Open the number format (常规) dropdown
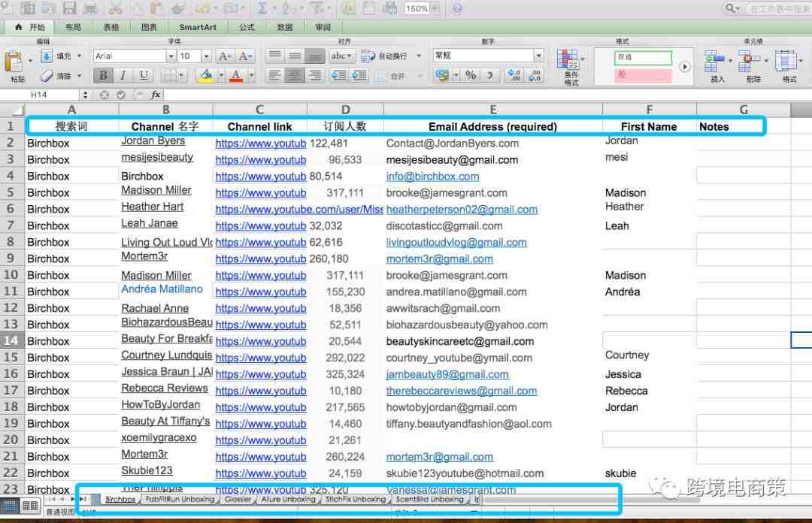Image resolution: width=812 pixels, height=523 pixels. coord(539,56)
